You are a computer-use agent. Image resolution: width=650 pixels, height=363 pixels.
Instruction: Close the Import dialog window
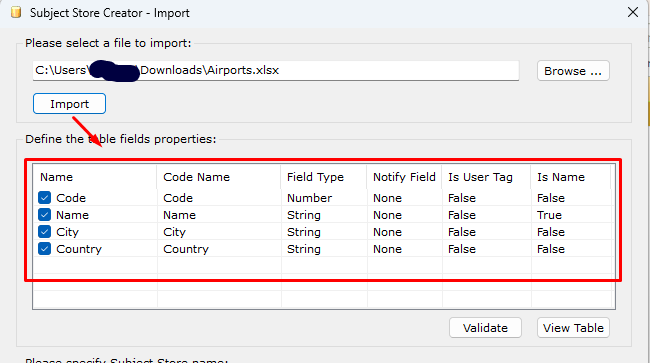click(633, 12)
